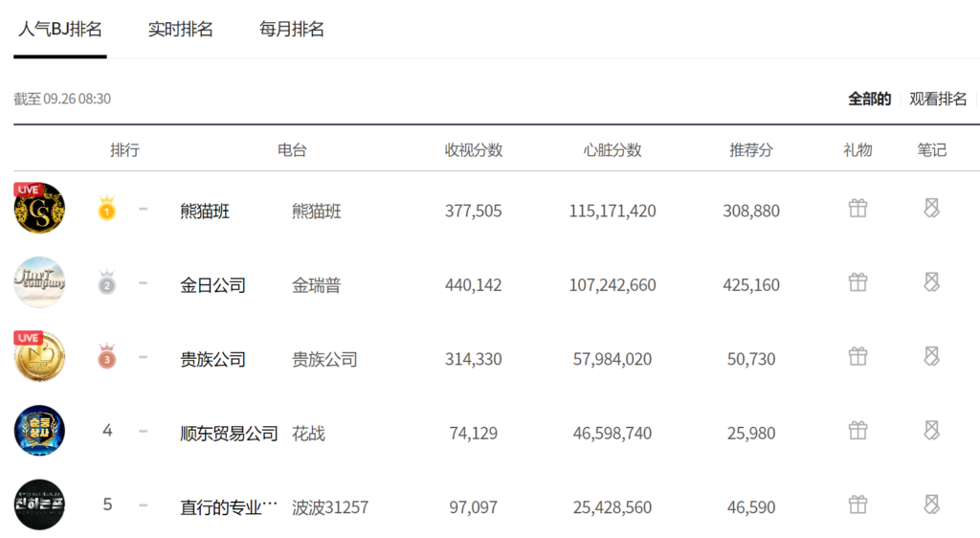The height and width of the screenshot is (538, 980).
Task: Send a gift to 熊猫班
Action: [858, 208]
